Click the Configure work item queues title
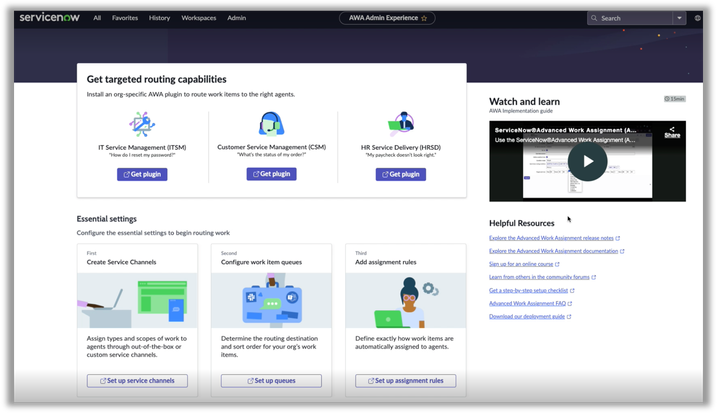Image resolution: width=717 pixels, height=413 pixels. [x=261, y=262]
